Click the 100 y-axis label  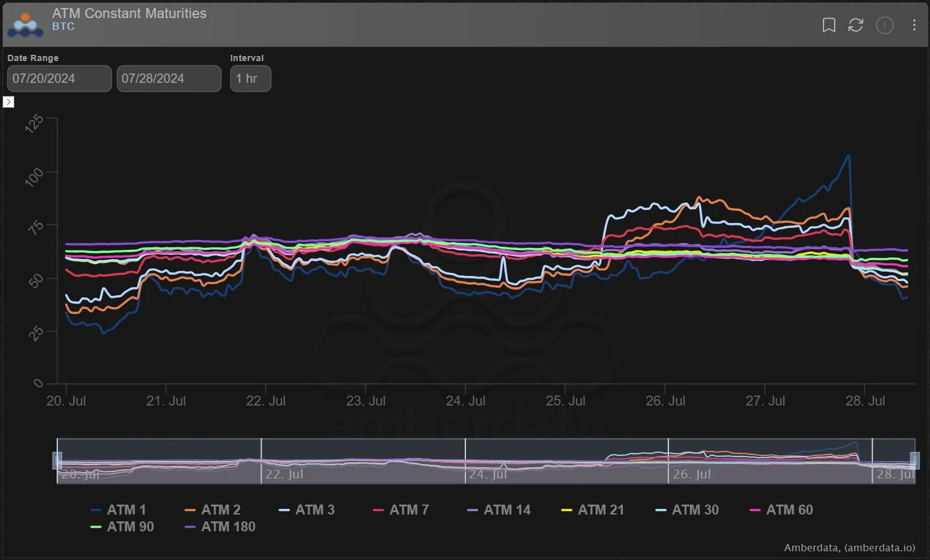click(34, 176)
